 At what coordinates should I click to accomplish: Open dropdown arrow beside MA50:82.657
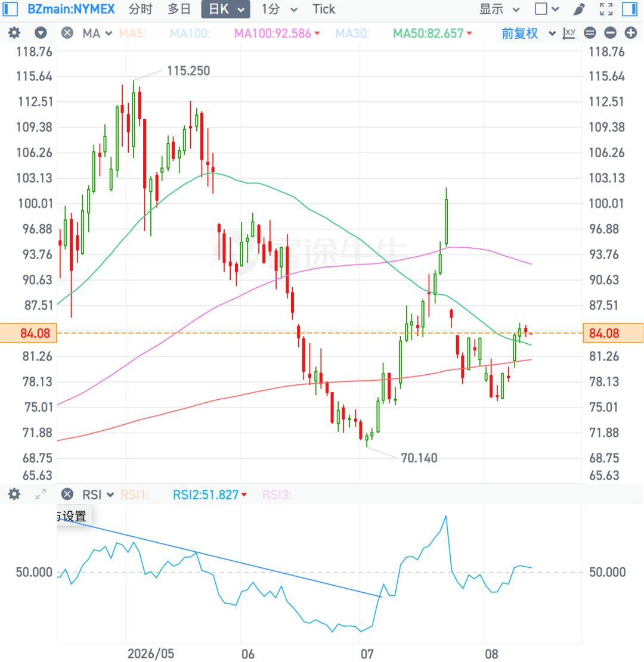(469, 33)
